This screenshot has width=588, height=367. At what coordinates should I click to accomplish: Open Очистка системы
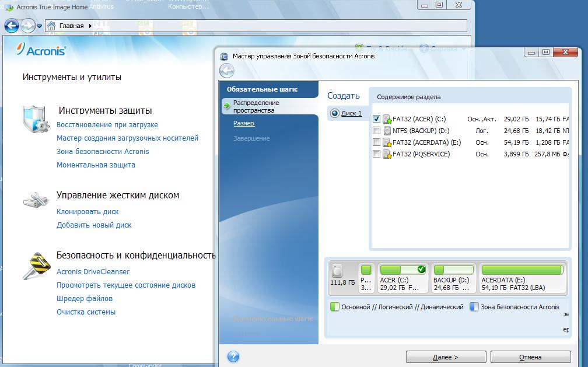coord(86,312)
